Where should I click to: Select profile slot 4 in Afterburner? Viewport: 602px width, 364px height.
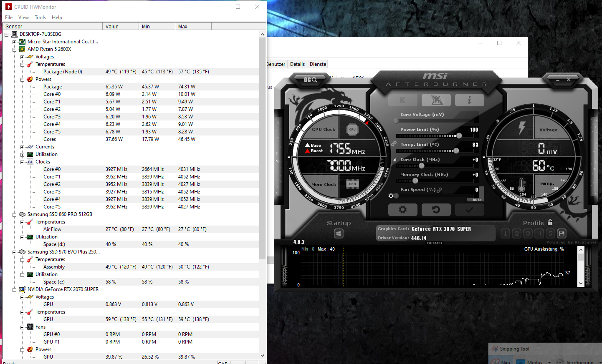coord(539,233)
